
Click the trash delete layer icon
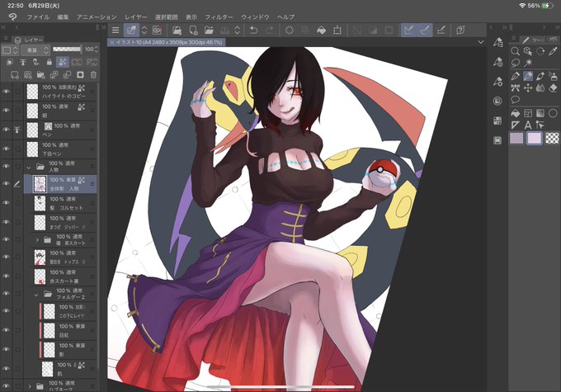[93, 75]
